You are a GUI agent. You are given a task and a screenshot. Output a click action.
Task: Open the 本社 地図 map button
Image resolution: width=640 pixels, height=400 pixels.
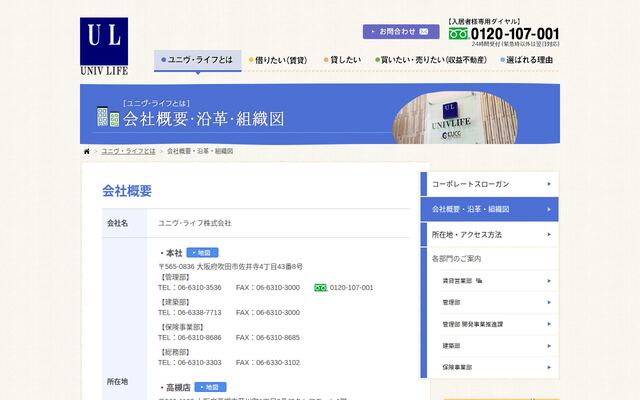point(202,253)
